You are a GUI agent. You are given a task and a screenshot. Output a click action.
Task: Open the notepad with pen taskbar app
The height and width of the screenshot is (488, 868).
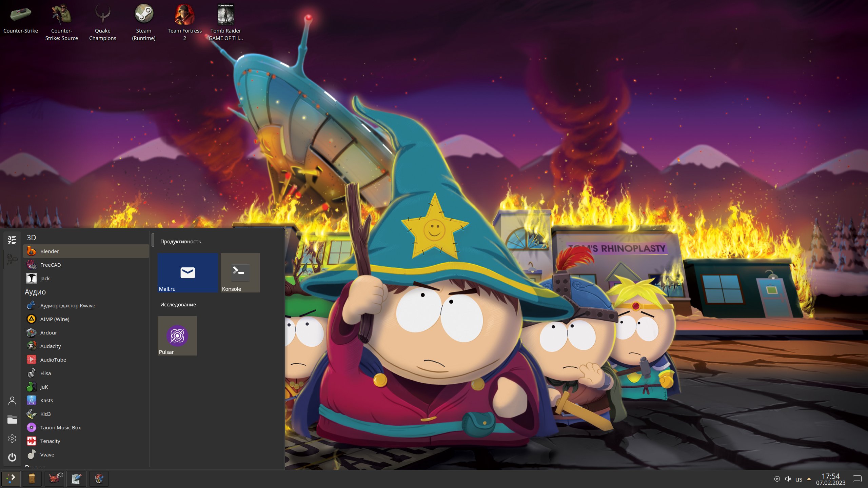[77, 479]
